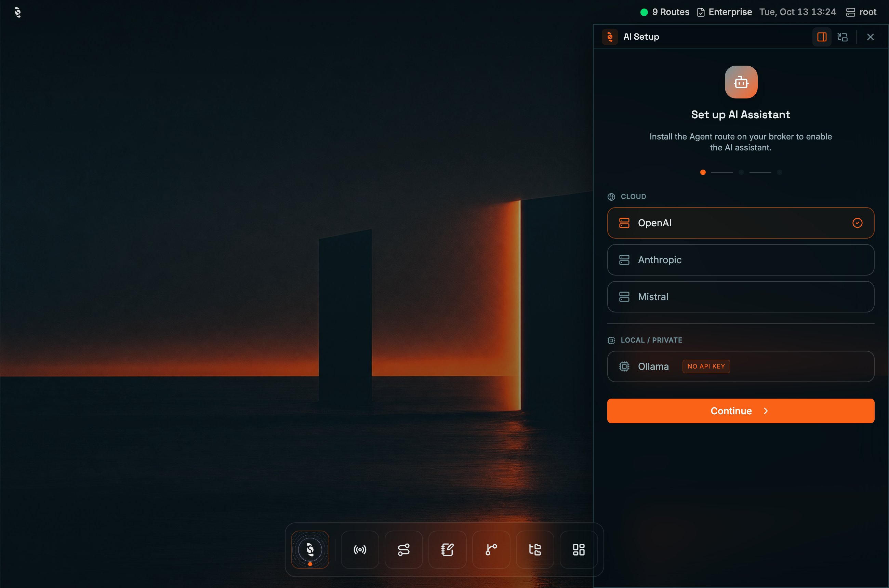Select the Anthropic provider option

[x=741, y=260]
